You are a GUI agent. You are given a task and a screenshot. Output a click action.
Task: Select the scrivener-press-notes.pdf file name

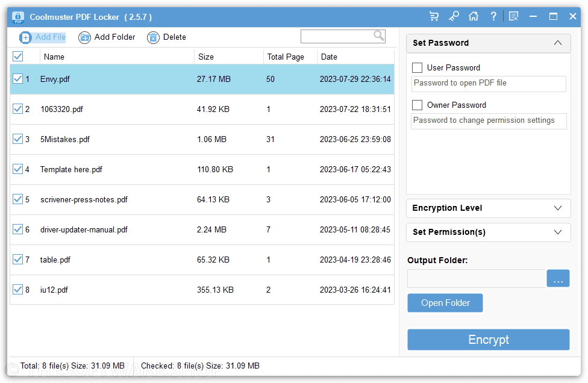(84, 199)
